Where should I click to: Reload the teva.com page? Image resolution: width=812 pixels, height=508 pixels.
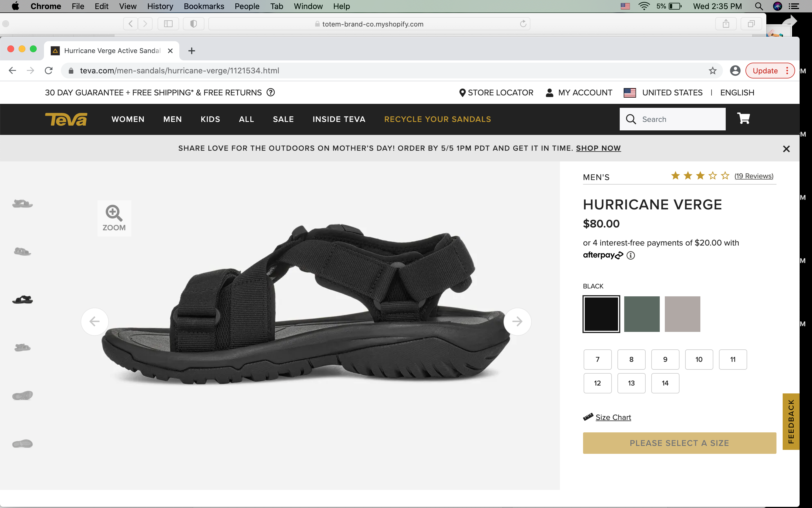(49, 71)
